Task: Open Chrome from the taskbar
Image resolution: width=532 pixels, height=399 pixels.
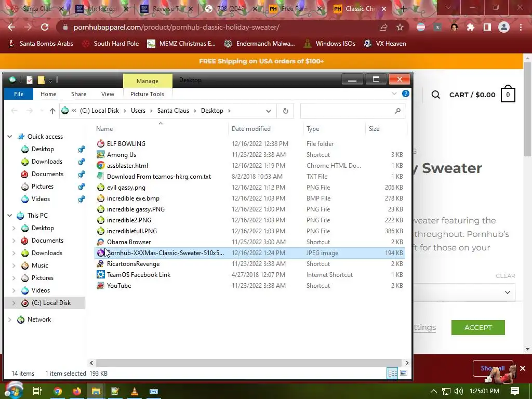Action: 58,391
